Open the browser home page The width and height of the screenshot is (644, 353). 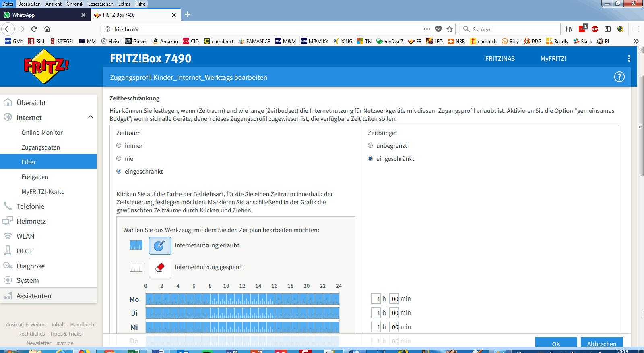[x=47, y=29]
